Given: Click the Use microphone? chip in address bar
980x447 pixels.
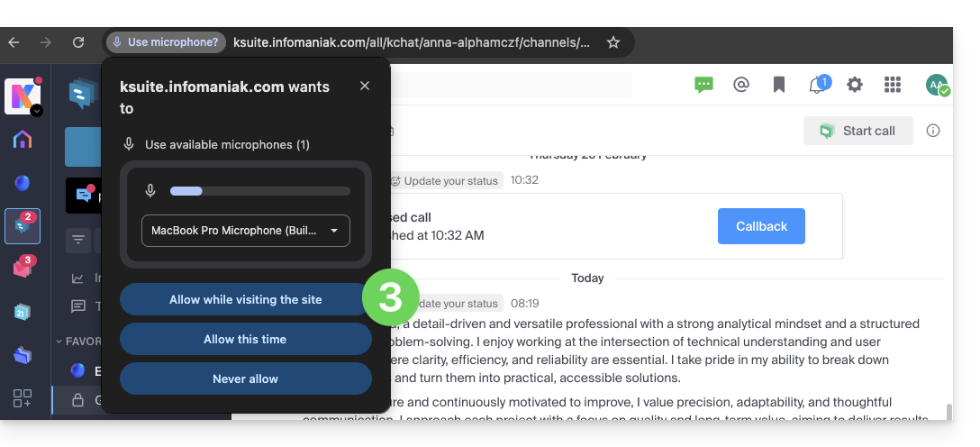Looking at the screenshot, I should [x=165, y=42].
